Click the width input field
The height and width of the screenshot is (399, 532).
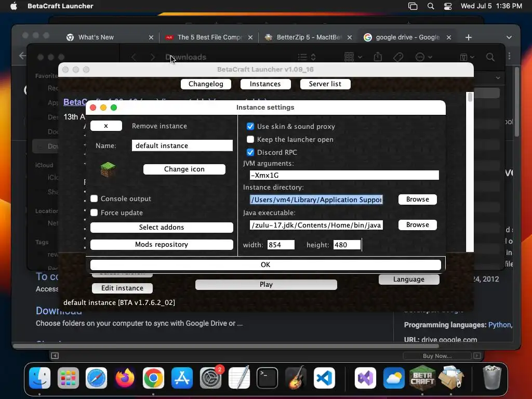pyautogui.click(x=281, y=245)
